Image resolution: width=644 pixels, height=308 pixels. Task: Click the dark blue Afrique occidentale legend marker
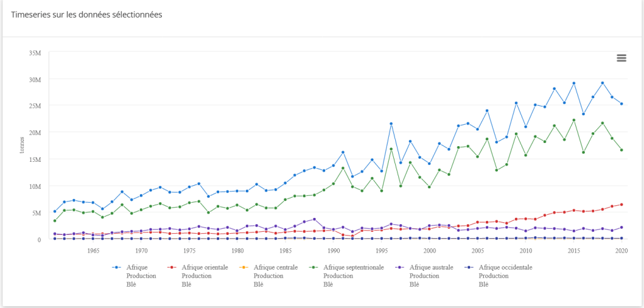click(469, 268)
